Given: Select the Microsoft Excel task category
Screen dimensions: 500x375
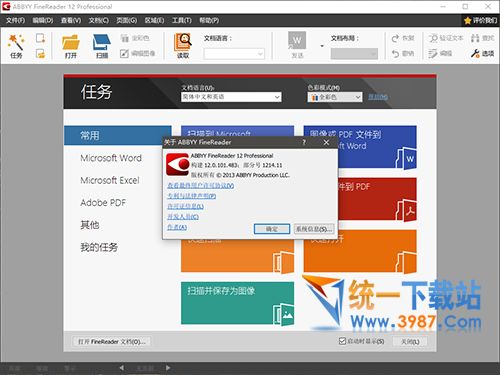Looking at the screenshot, I should coord(110,180).
